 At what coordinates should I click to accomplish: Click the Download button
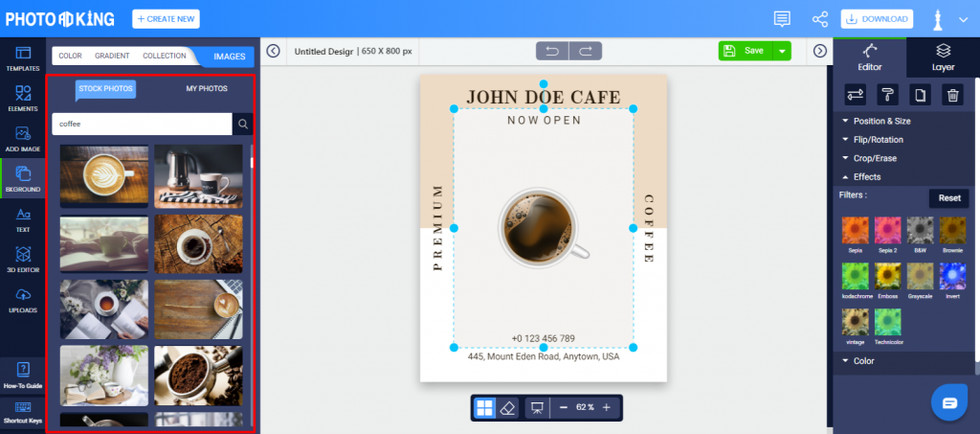point(877,19)
